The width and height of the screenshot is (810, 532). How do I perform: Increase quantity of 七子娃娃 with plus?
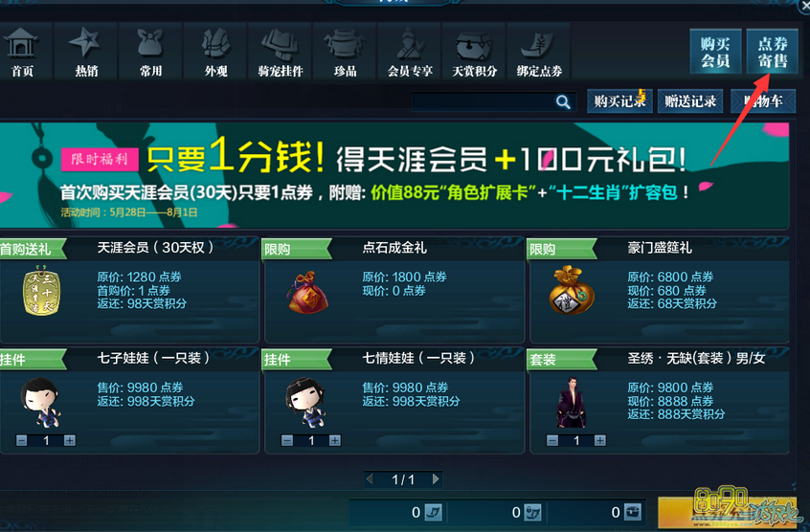[70, 440]
